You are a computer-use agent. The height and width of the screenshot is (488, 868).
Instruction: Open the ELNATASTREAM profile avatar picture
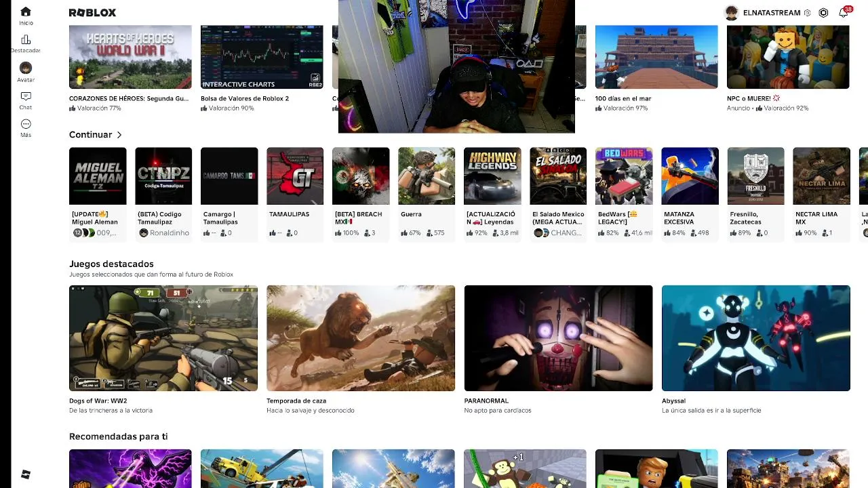pyautogui.click(x=731, y=13)
